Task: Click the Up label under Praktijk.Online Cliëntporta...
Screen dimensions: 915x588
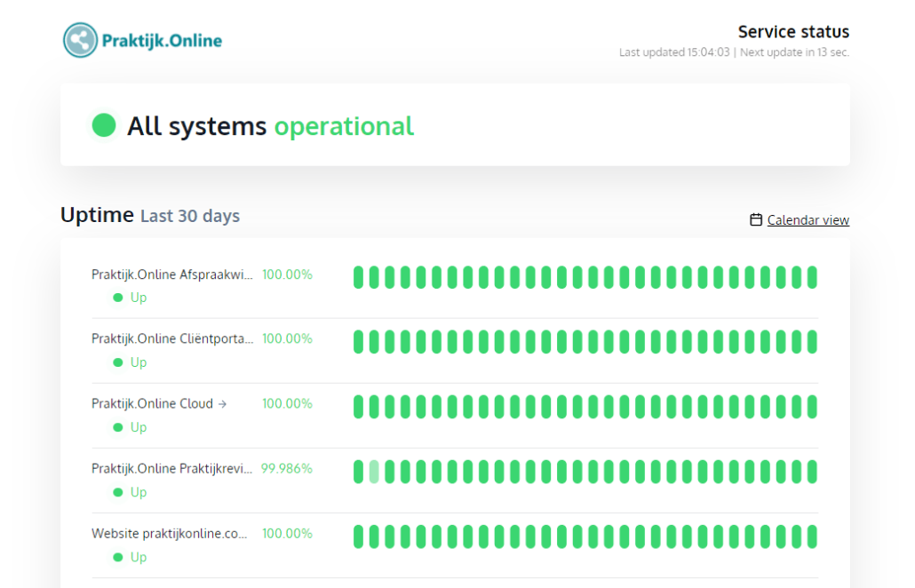Action: click(139, 362)
